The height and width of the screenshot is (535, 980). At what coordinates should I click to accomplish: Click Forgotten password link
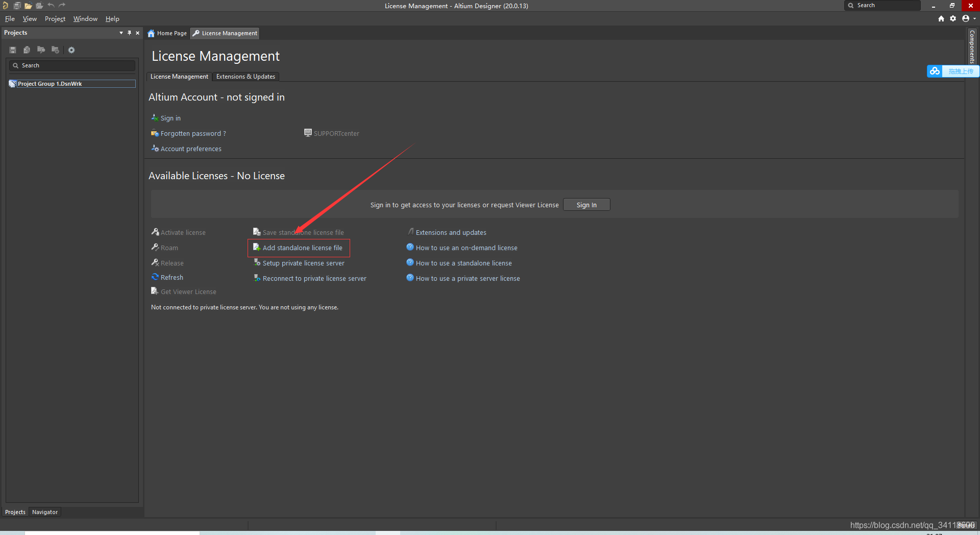tap(193, 133)
